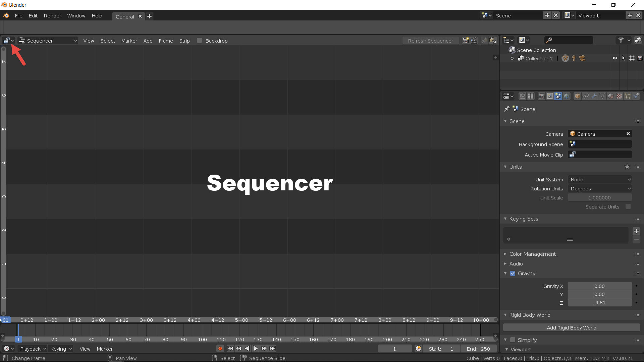Open the Texture checkerboard tab
644x362 pixels.
tap(619, 96)
